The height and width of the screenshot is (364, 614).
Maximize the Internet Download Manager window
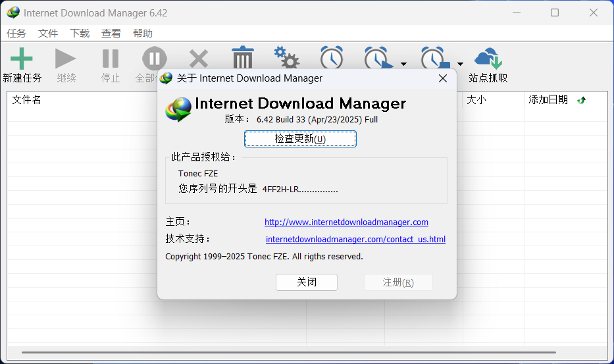(x=555, y=13)
